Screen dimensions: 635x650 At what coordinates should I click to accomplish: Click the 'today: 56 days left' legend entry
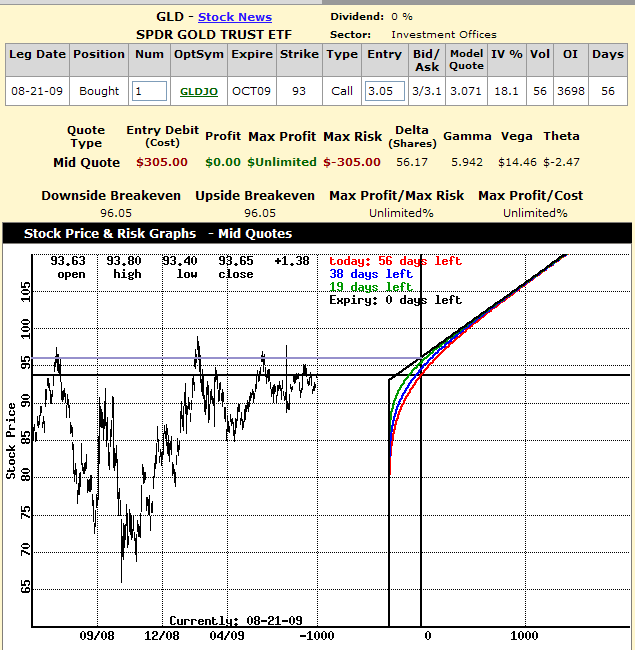pyautogui.click(x=395, y=261)
